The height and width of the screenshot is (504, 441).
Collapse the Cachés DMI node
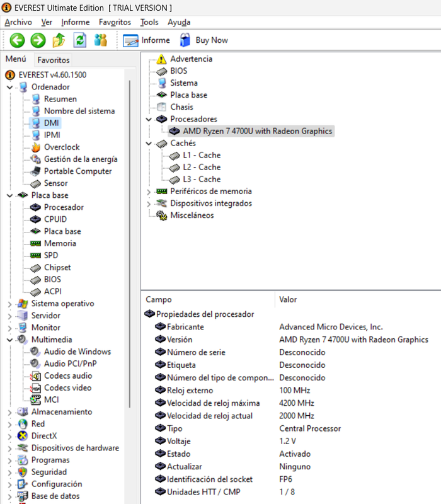149,144
